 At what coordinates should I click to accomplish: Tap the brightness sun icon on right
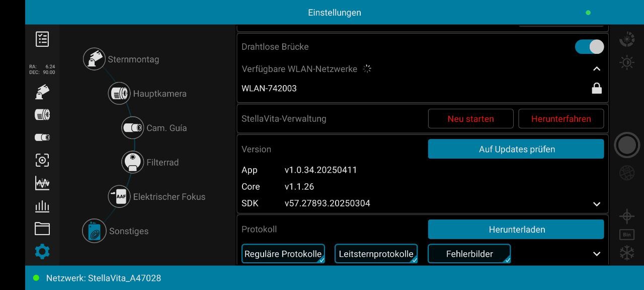[627, 62]
